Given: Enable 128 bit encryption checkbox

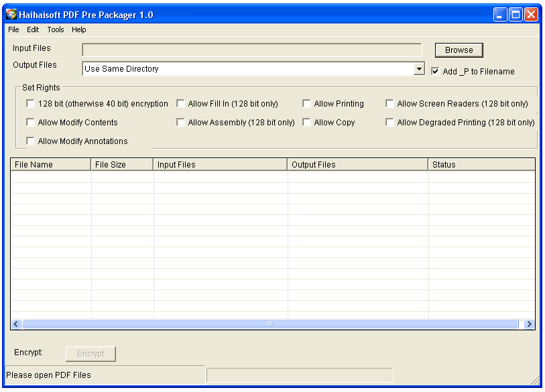Looking at the screenshot, I should coord(31,104).
